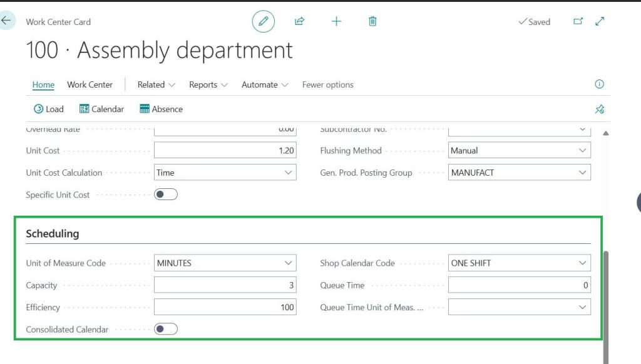Screen dimensions: 641x364
Task: Select the Load action icon
Action: tap(48, 109)
